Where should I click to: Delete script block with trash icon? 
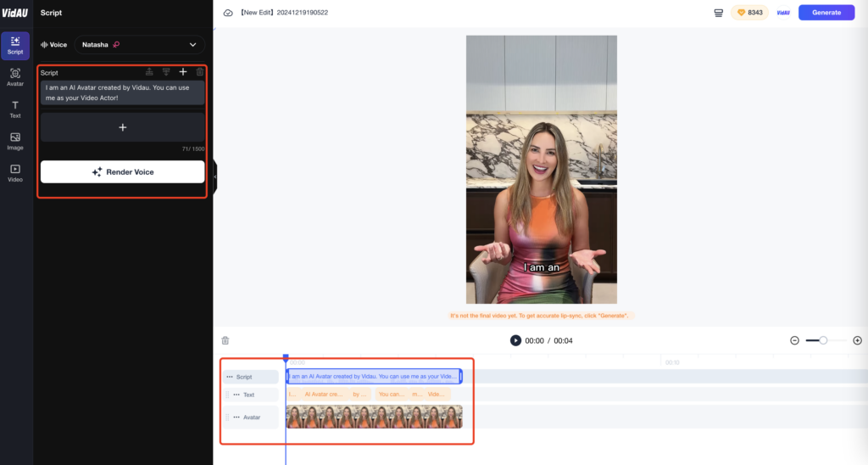tap(200, 72)
